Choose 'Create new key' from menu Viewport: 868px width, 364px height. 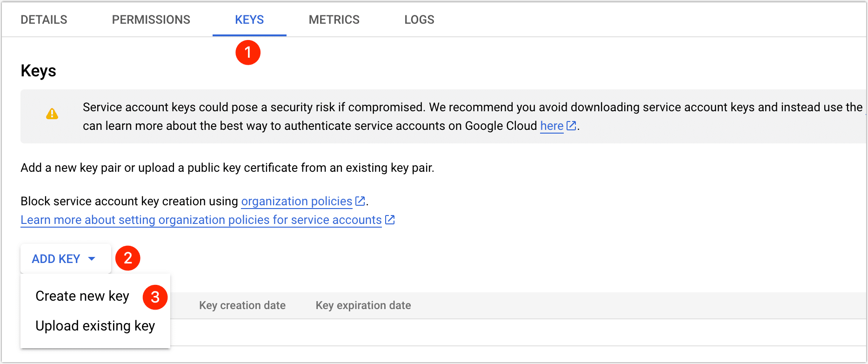(x=82, y=296)
